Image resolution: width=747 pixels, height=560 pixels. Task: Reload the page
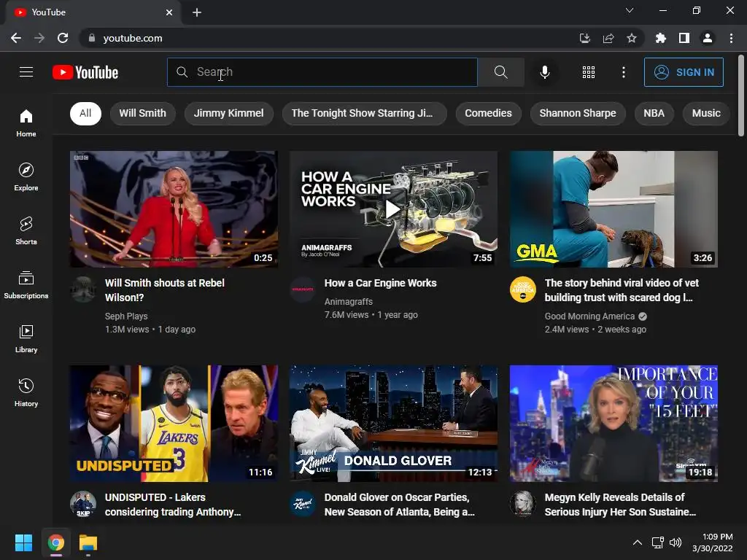click(x=63, y=38)
